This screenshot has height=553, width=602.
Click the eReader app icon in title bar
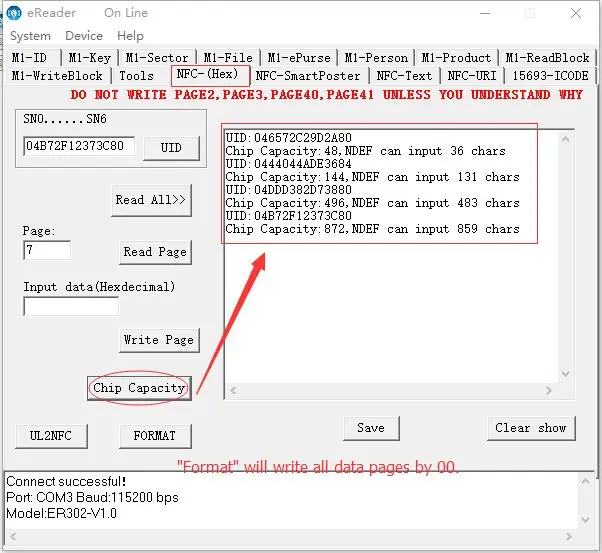14,13
